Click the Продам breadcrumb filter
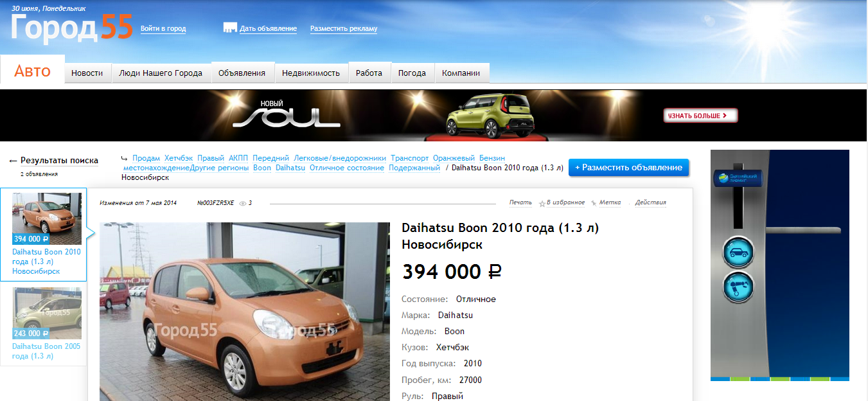Image resolution: width=868 pixels, height=401 pixels. pyautogui.click(x=146, y=158)
